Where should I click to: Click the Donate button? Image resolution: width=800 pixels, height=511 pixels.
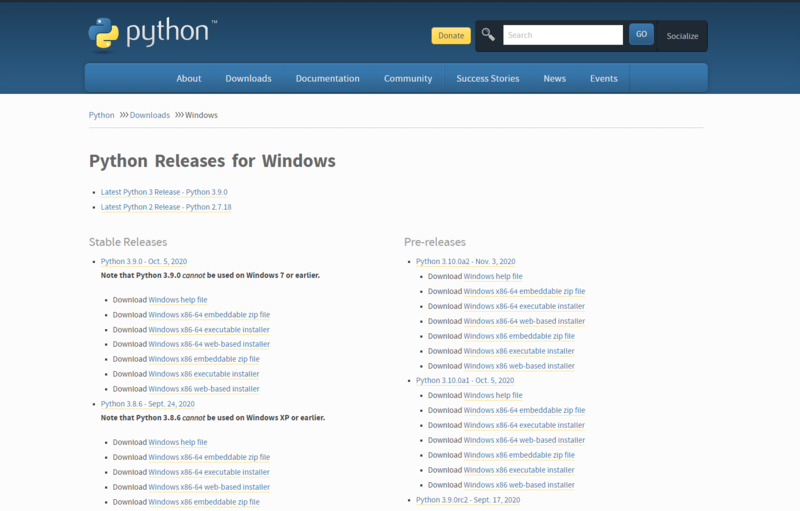click(451, 36)
